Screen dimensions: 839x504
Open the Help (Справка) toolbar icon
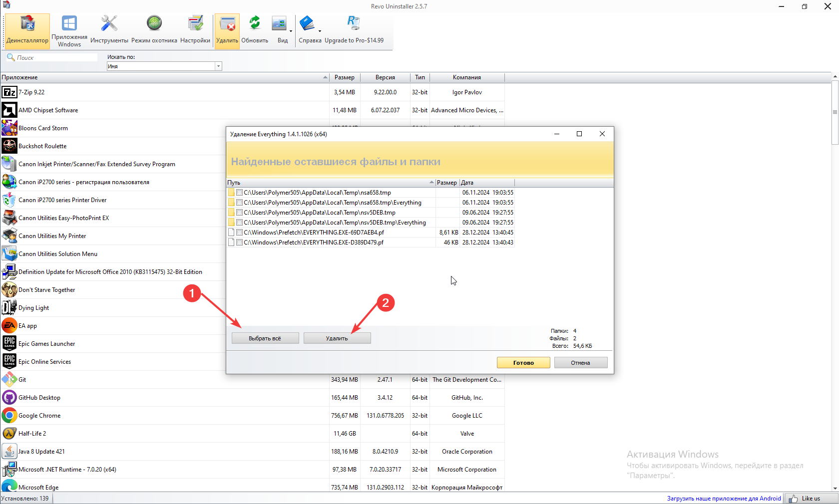[x=307, y=23]
